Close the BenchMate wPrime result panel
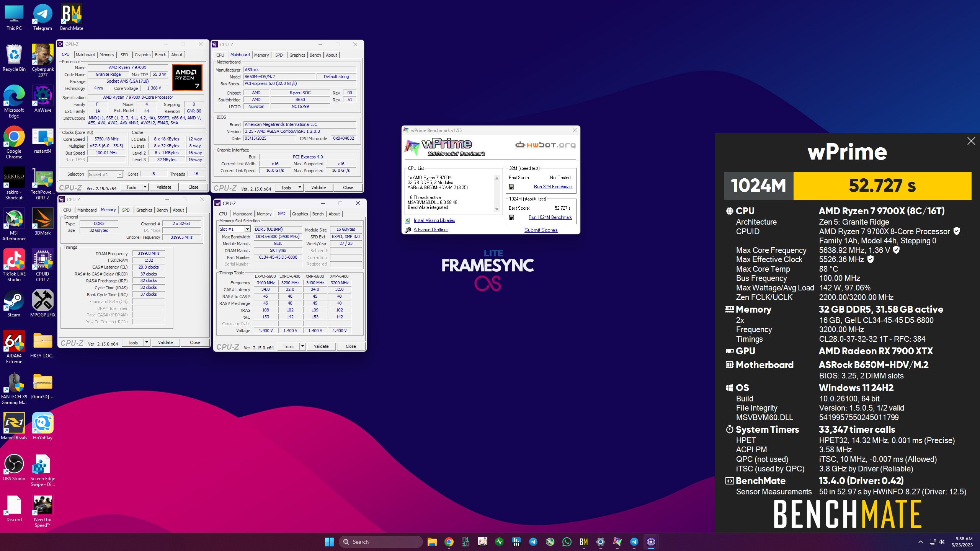The image size is (980, 551). pyautogui.click(x=971, y=141)
